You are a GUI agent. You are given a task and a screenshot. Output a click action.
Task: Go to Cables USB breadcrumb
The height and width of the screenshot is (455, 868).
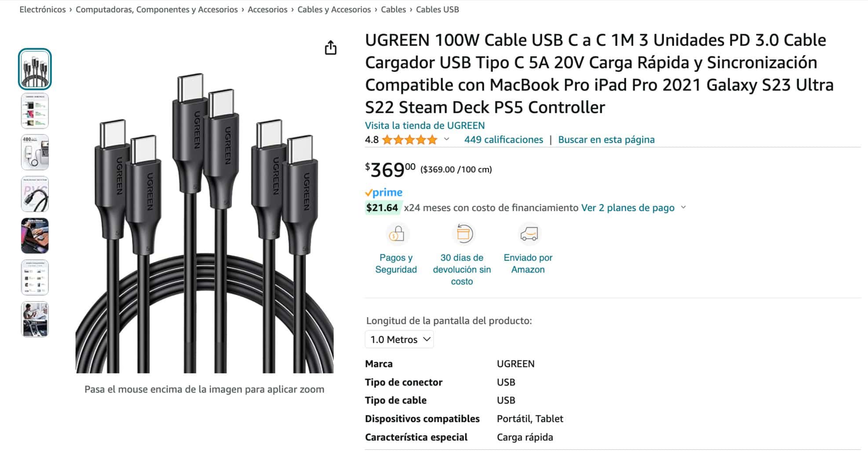coord(437,9)
